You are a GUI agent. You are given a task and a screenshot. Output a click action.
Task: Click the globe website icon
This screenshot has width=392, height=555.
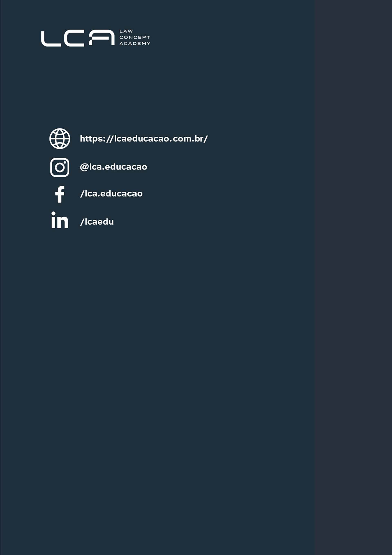click(x=60, y=138)
